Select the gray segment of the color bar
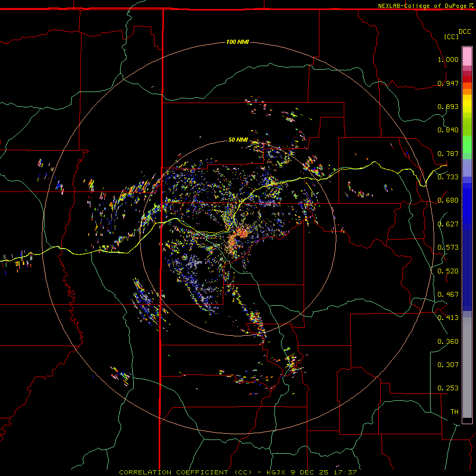The height and width of the screenshot is (476, 476). click(467, 368)
